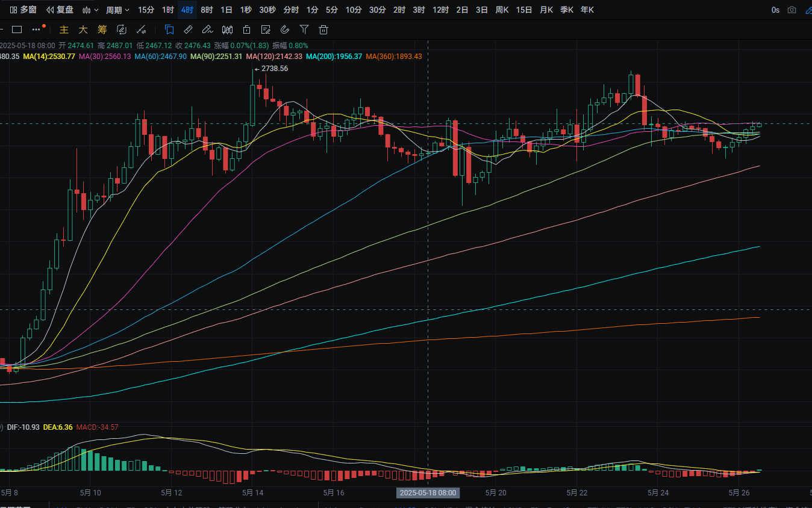
Task: Start 复盘 replay mode
Action: coord(60,10)
